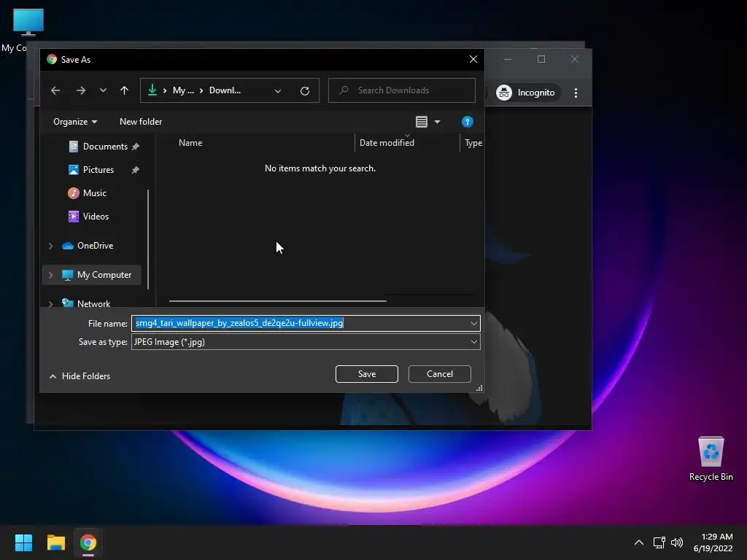Sort by Date modified column header
Image resolution: width=747 pixels, height=560 pixels.
point(387,143)
